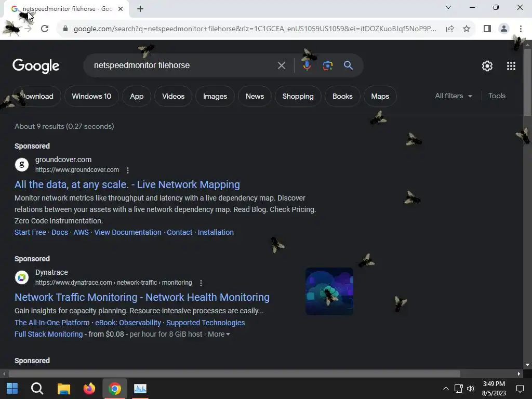Open View Documentation sitelink
Image resolution: width=532 pixels, height=399 pixels.
point(128,232)
